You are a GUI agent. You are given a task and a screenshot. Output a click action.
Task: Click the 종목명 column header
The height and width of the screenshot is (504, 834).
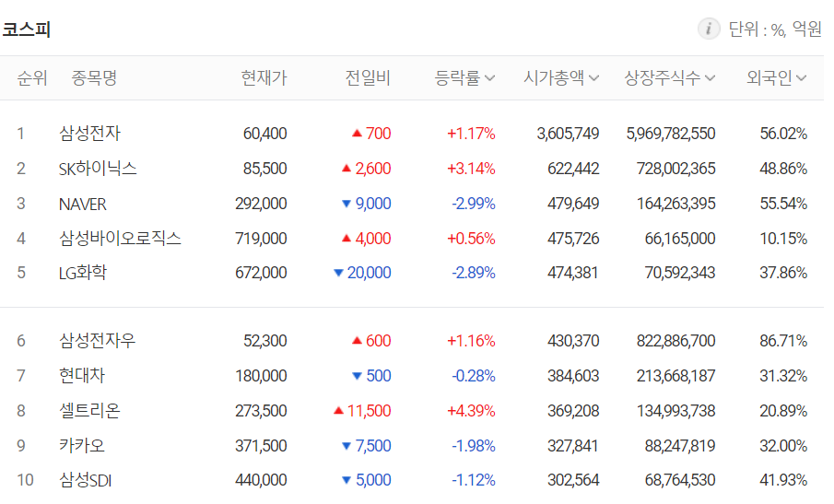pos(94,78)
